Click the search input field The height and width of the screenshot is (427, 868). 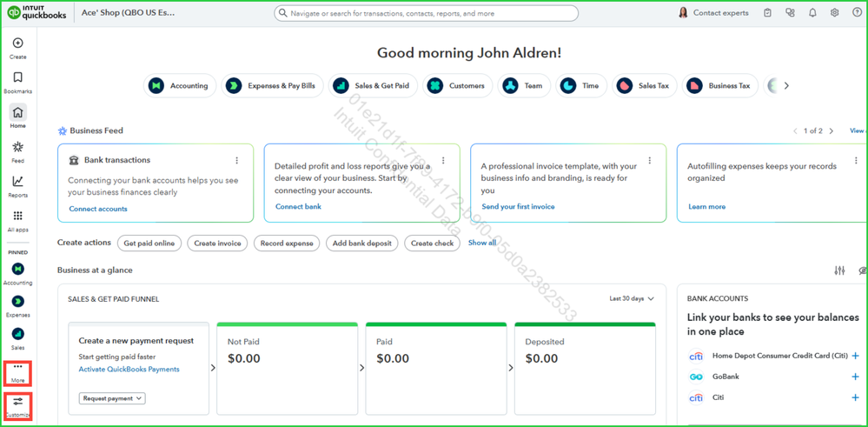[x=426, y=13]
